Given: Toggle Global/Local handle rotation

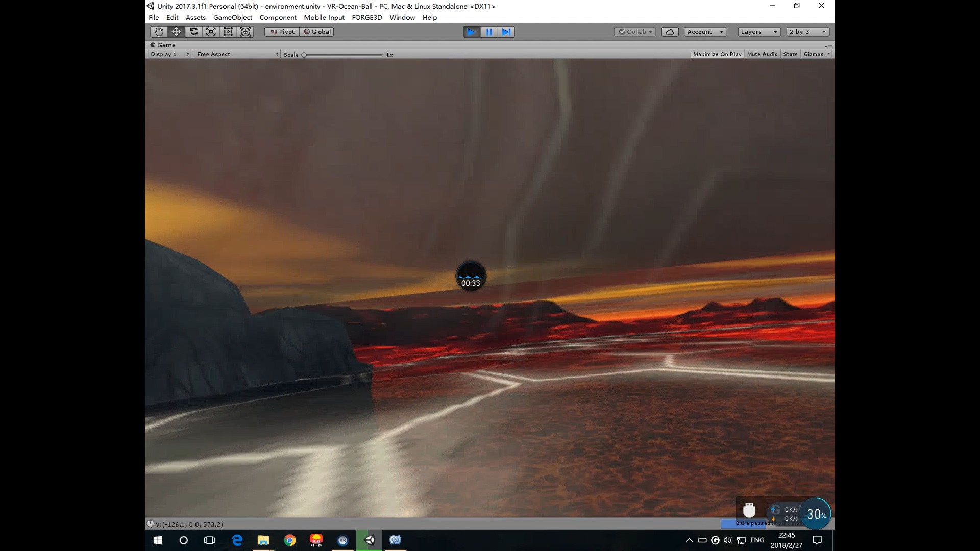Looking at the screenshot, I should tap(317, 32).
